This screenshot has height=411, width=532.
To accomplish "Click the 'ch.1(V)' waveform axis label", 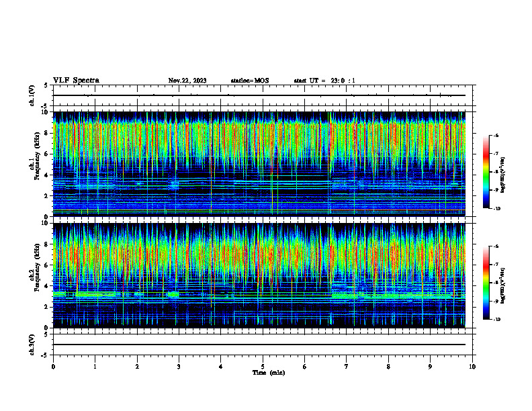I will pyautogui.click(x=32, y=95).
